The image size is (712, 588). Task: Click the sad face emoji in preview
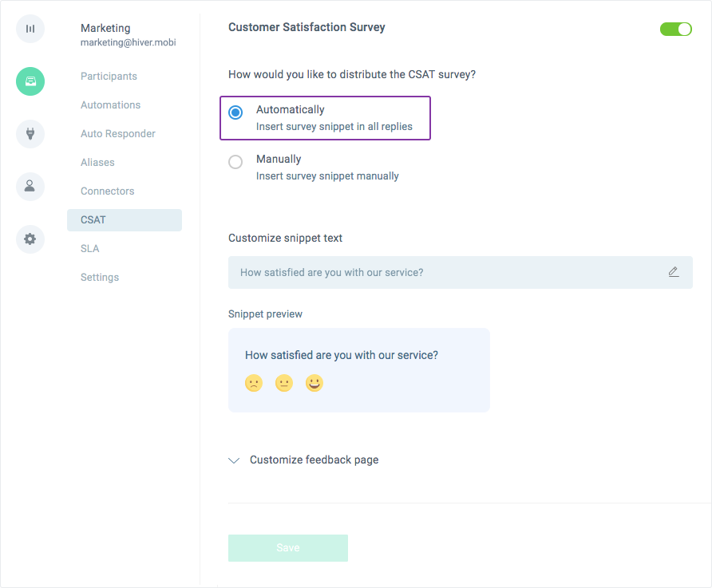(x=254, y=383)
